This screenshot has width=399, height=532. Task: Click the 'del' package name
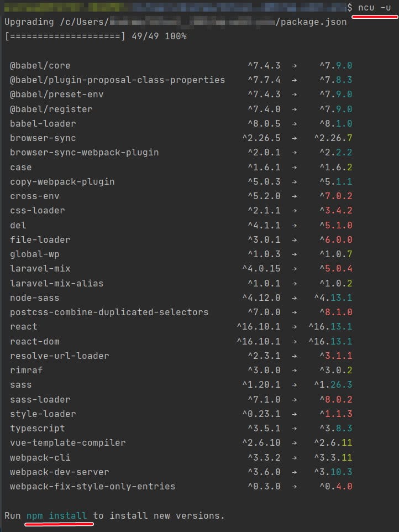(x=18, y=225)
